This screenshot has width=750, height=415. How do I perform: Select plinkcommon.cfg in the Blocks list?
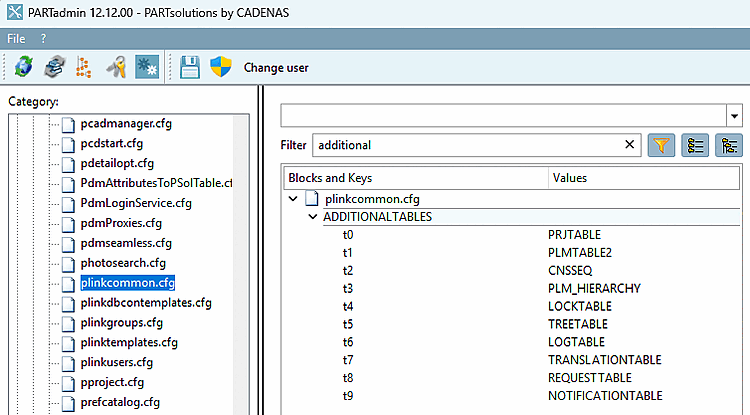coord(372,199)
